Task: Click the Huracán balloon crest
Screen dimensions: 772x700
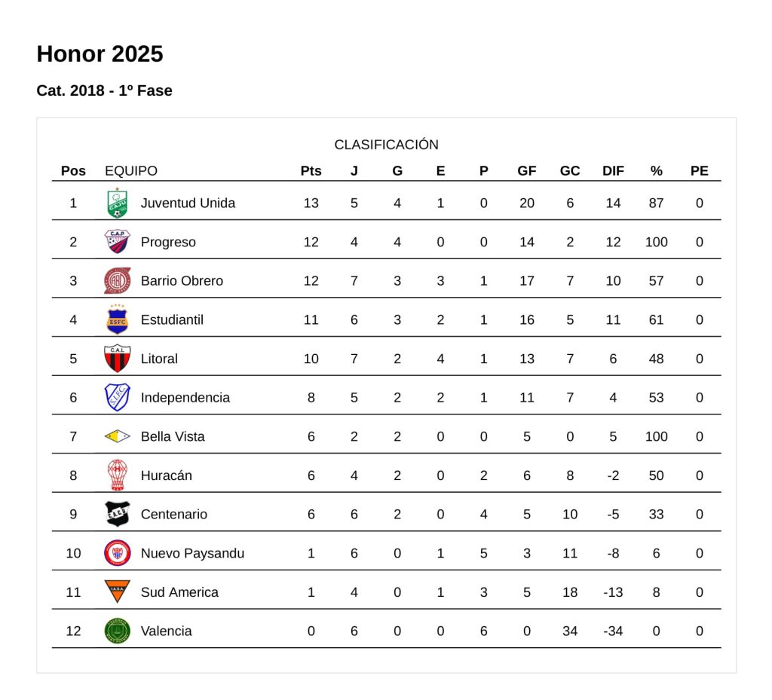Action: [117, 475]
